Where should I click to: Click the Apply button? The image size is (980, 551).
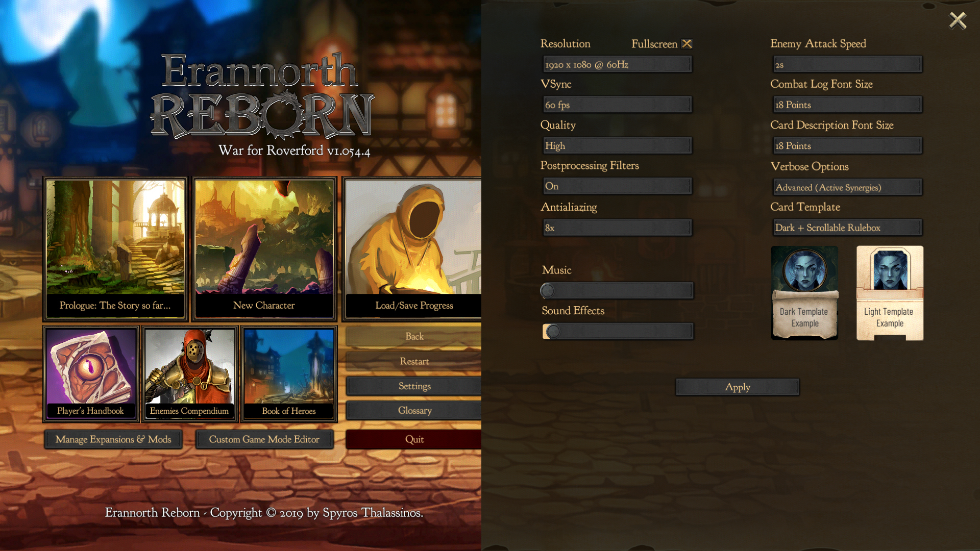(x=738, y=387)
